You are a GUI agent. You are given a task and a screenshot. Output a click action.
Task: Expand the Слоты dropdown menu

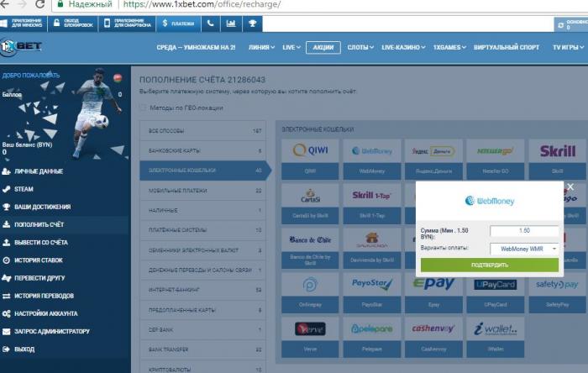360,47
